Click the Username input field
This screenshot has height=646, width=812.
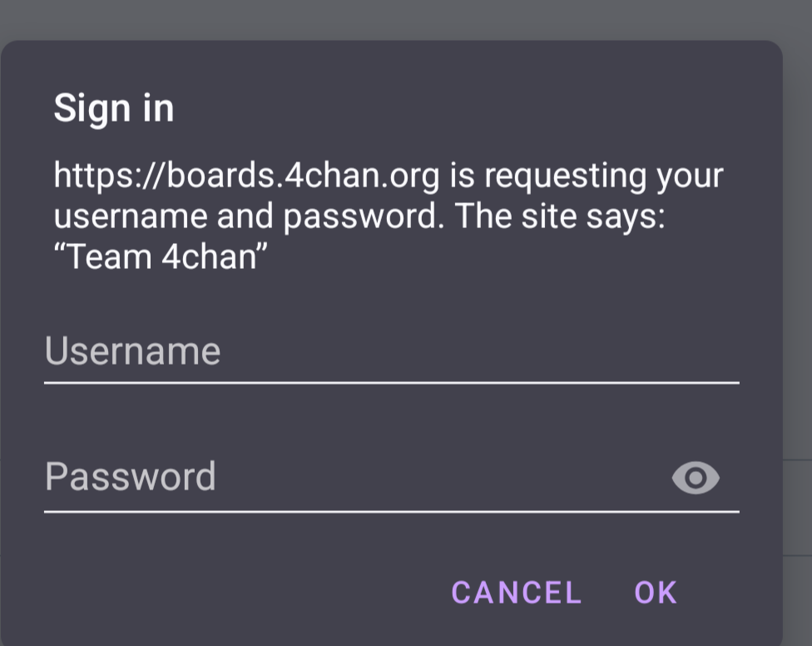(391, 352)
